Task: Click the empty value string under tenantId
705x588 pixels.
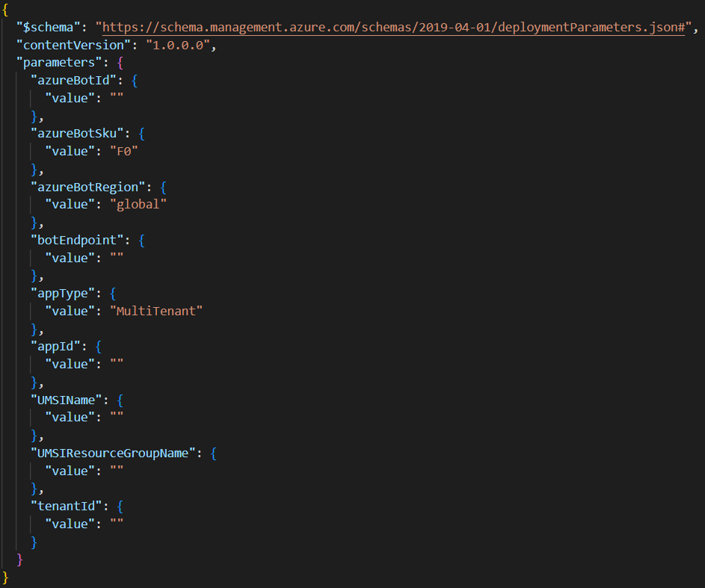Action: click(x=116, y=524)
